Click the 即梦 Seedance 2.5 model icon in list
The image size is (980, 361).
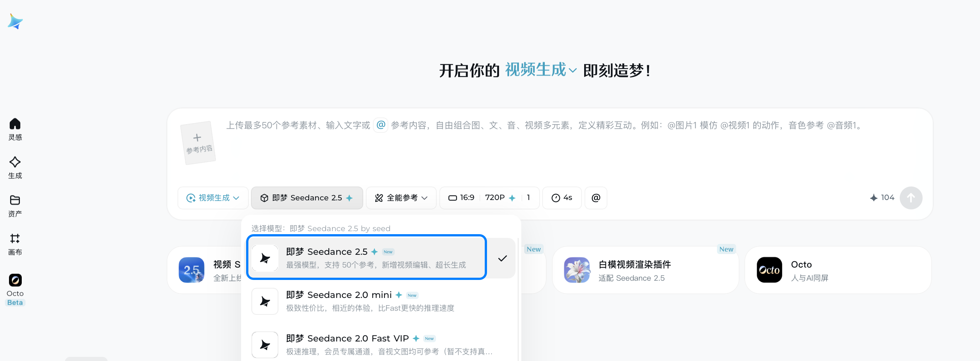265,258
